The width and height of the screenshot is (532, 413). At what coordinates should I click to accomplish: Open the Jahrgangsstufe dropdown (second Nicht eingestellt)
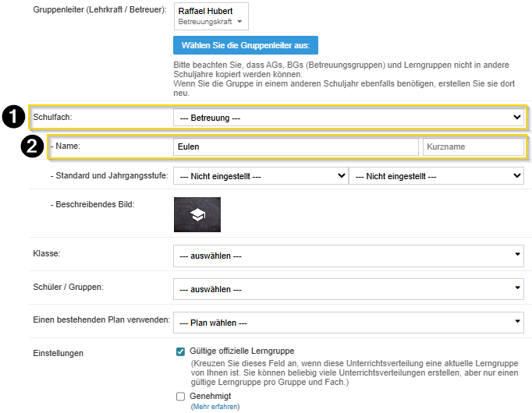(x=435, y=177)
